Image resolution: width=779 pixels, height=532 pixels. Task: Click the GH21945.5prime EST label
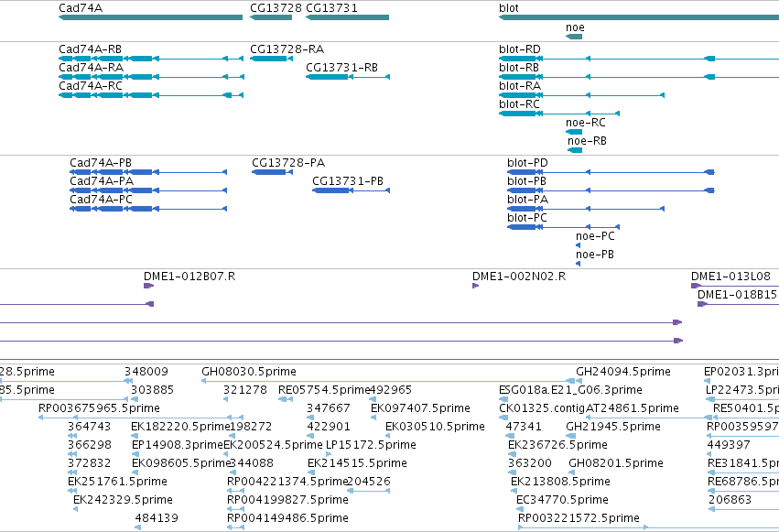click(613, 427)
